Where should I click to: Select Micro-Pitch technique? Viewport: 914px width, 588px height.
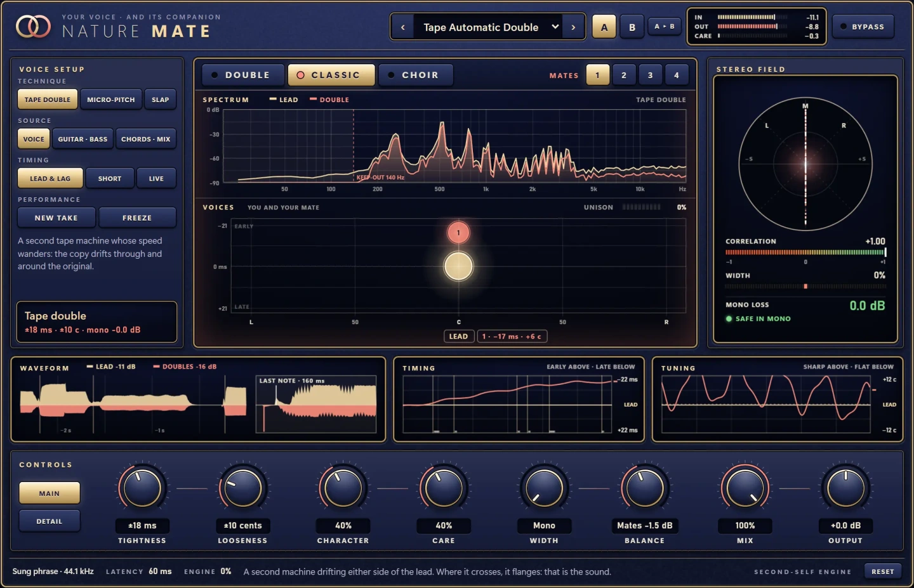point(111,100)
